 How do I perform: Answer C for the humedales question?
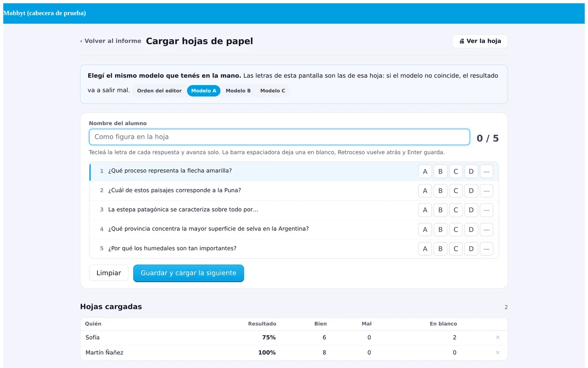456,249
